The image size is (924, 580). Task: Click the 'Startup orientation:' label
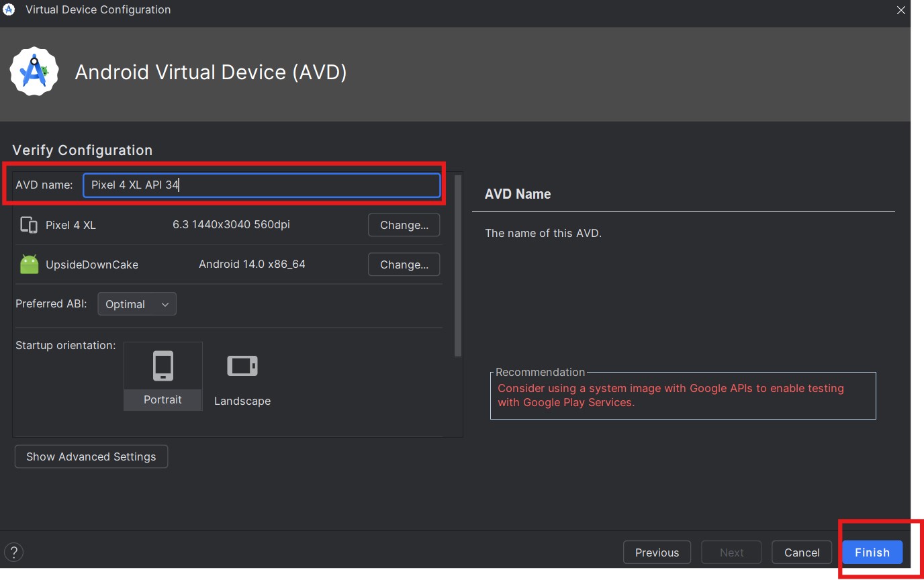tap(66, 346)
